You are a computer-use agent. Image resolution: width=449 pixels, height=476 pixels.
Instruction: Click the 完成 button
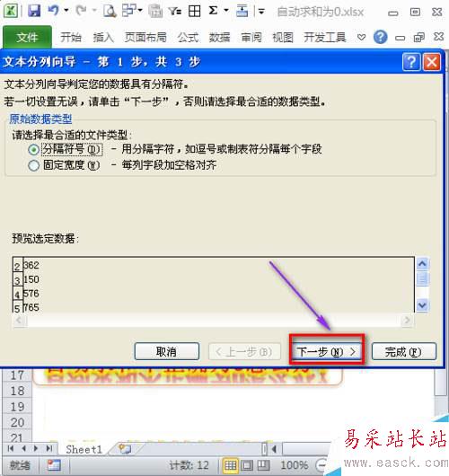point(404,351)
